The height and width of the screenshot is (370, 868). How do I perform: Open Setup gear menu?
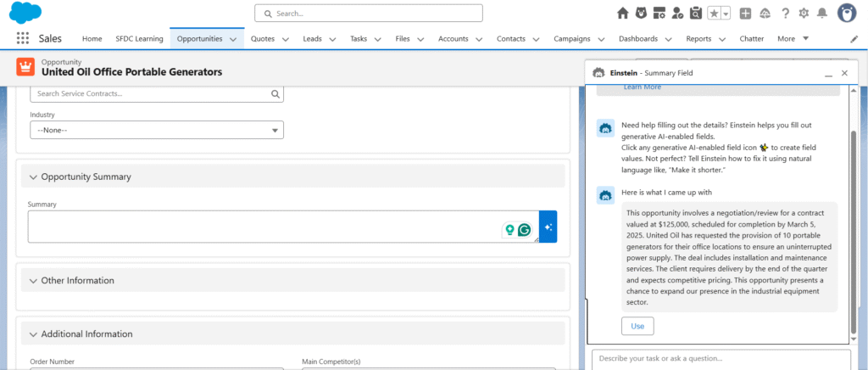tap(804, 13)
